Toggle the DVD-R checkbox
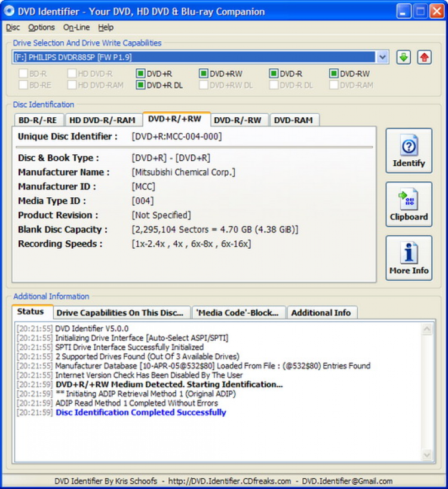 tap(274, 74)
